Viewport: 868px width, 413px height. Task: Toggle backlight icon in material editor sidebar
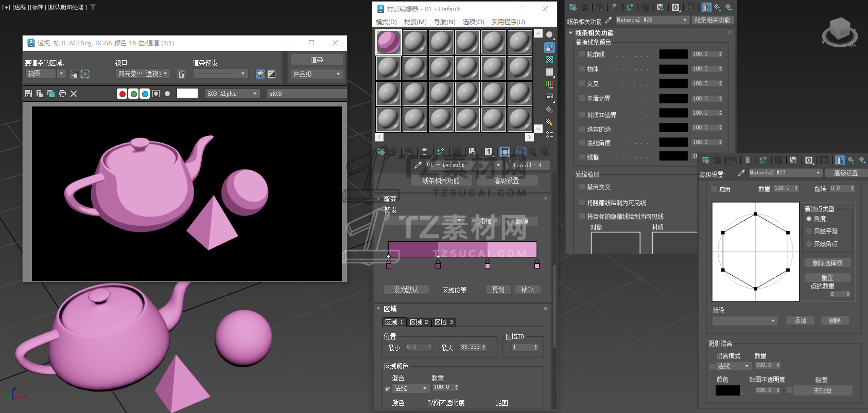click(x=549, y=48)
